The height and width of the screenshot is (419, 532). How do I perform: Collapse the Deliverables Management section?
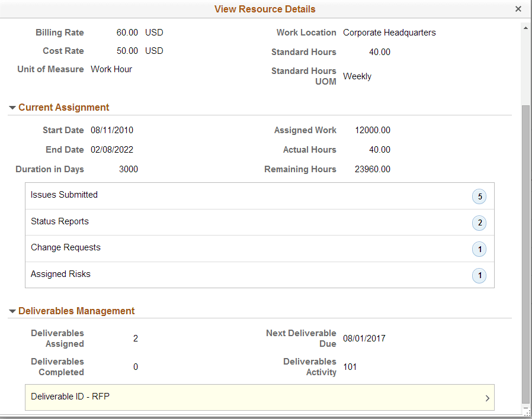point(13,311)
